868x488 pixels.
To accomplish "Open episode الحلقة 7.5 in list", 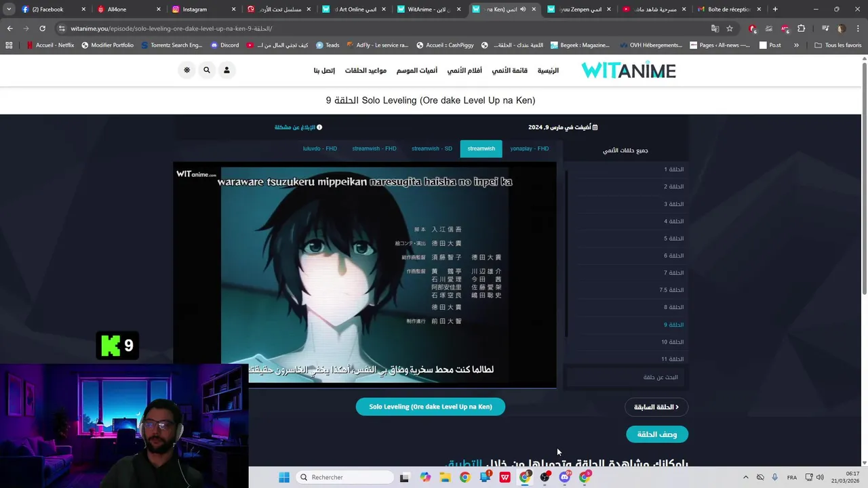I will tap(671, 290).
